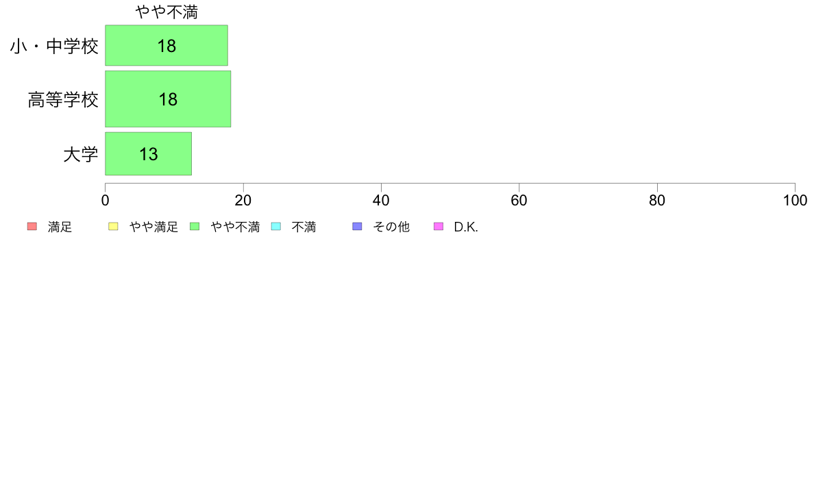This screenshot has width=814, height=504.
Task: Click the red 満足 legend swatch
Action: [x=32, y=226]
